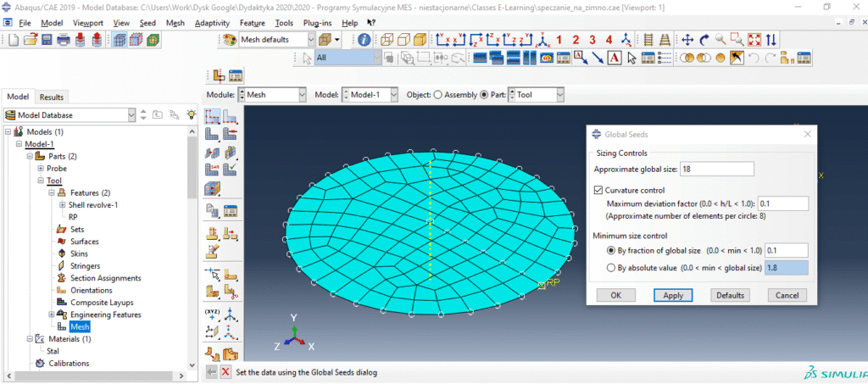868x384 pixels.
Task: Save the model database
Action: pyautogui.click(x=47, y=40)
